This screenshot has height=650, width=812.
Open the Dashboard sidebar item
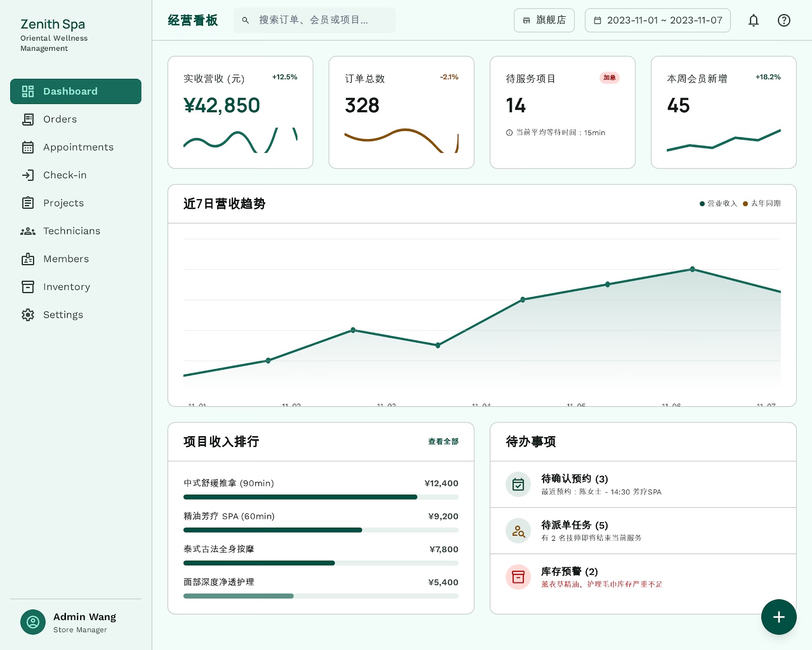76,91
